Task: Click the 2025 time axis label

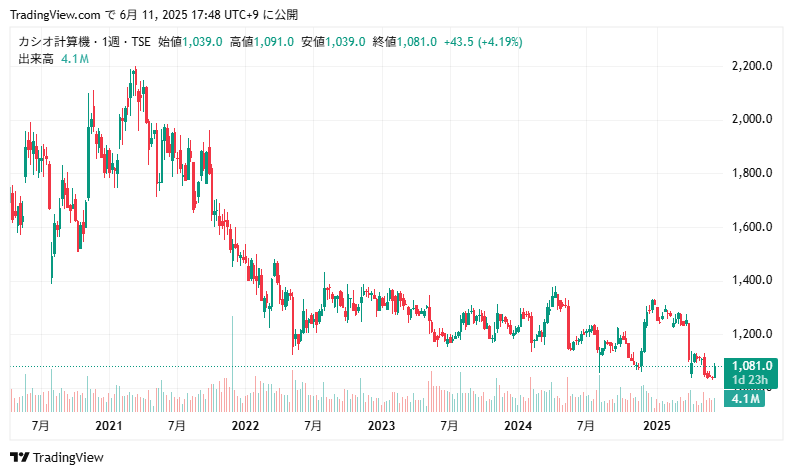Action: coord(656,426)
